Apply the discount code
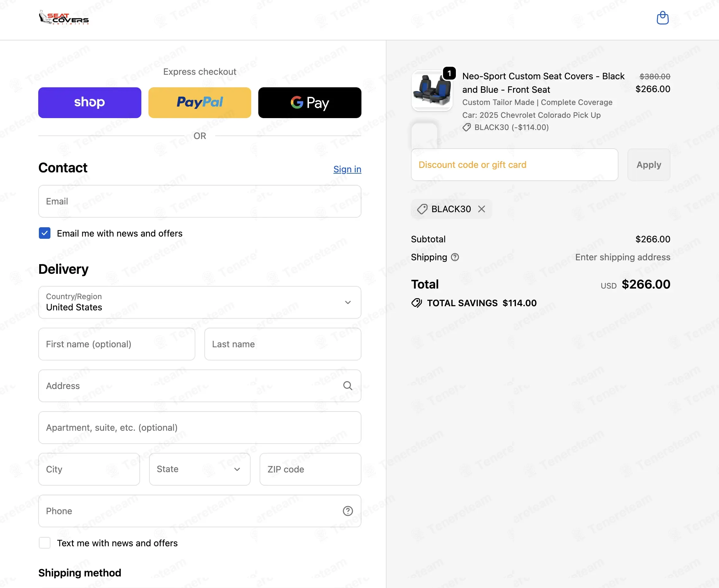This screenshot has height=588, width=719. (649, 165)
